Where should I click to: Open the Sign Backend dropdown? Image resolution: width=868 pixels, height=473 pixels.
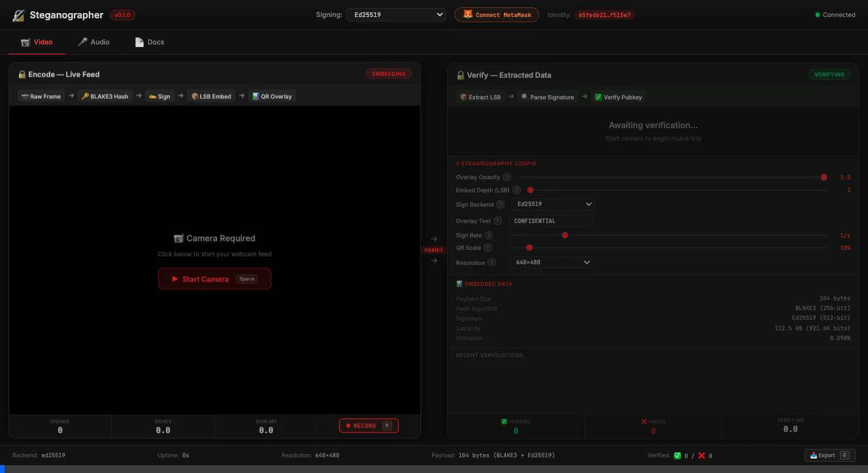[x=552, y=204]
